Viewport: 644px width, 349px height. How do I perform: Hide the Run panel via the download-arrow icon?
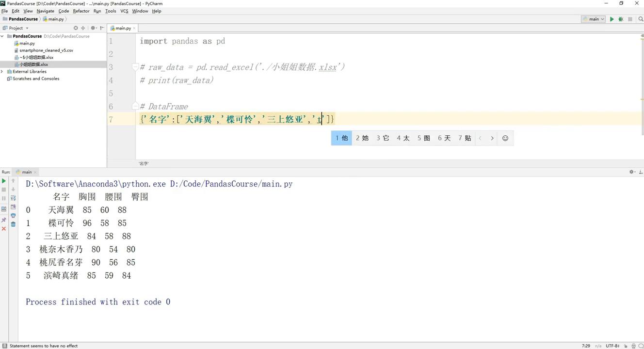click(x=641, y=172)
